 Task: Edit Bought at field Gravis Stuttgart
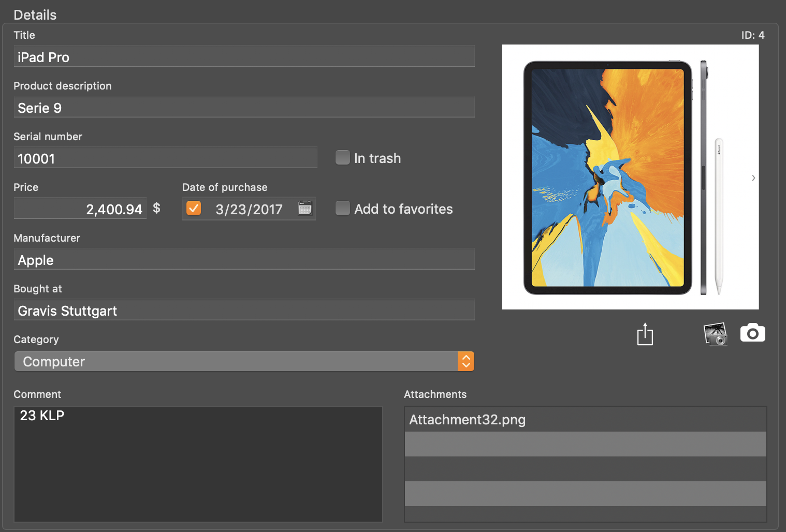pyautogui.click(x=244, y=309)
